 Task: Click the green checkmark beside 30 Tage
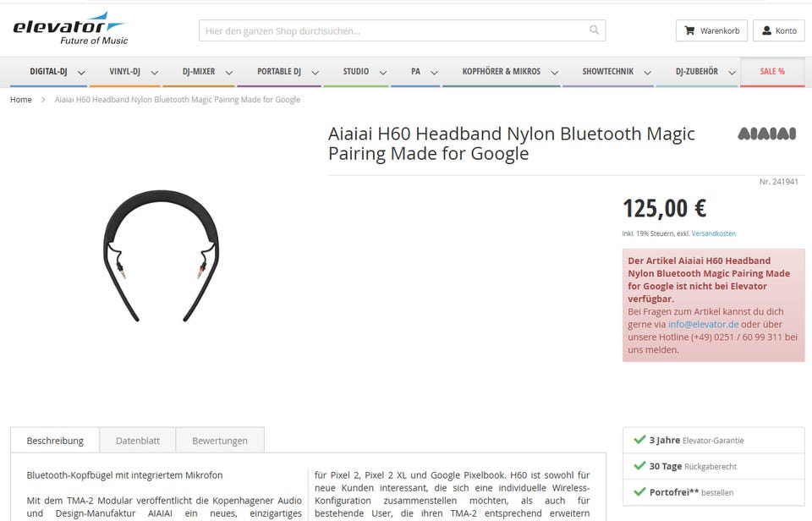tap(639, 465)
